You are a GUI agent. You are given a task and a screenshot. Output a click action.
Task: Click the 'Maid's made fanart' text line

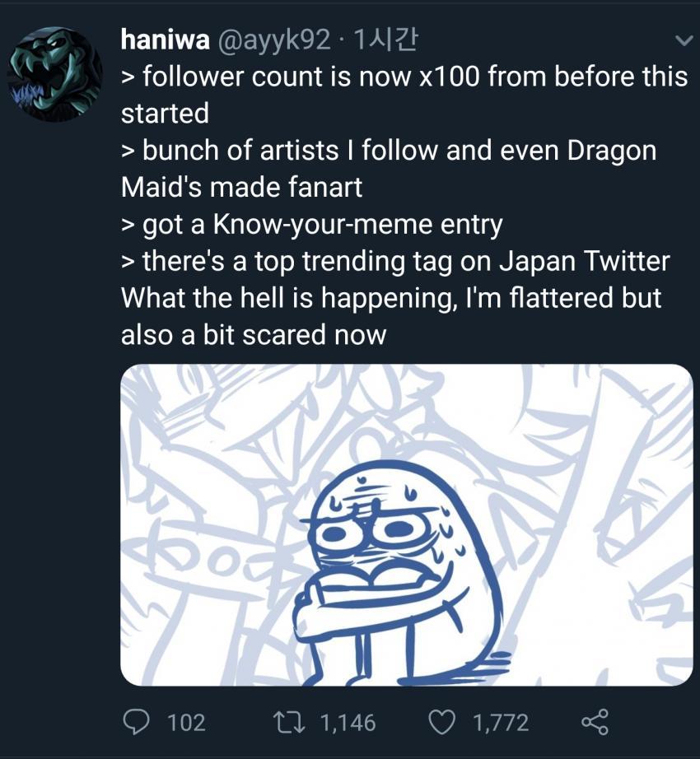click(241, 187)
